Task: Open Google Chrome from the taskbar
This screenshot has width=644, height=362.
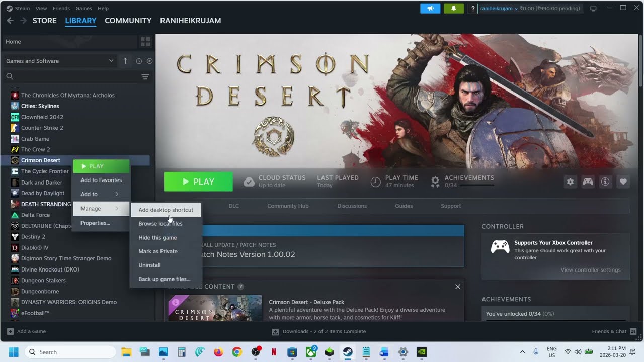Action: click(237, 352)
